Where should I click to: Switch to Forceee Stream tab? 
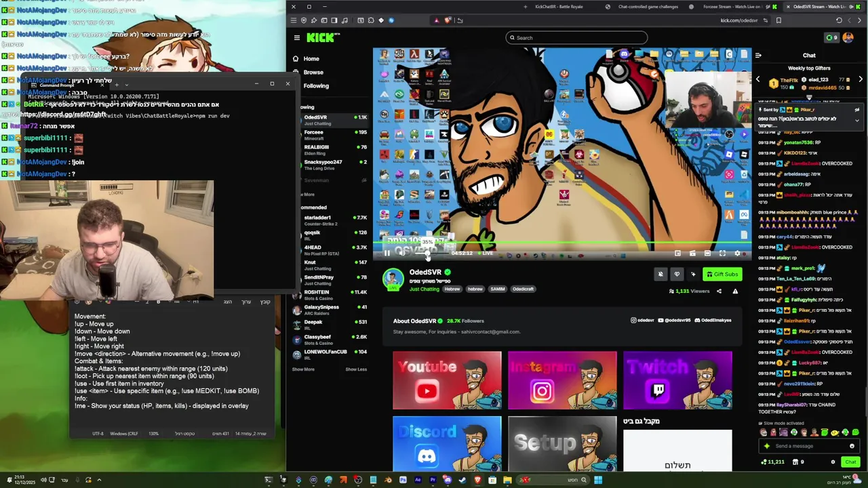(x=732, y=7)
